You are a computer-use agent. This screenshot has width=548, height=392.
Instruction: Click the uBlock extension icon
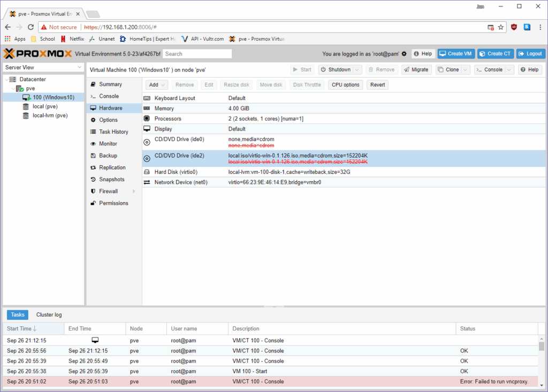(x=514, y=27)
